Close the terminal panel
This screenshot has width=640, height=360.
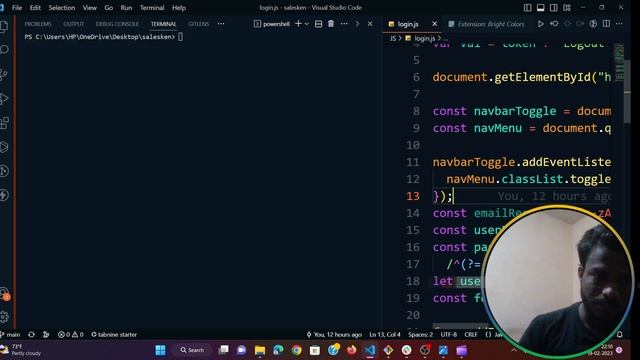click(x=370, y=24)
